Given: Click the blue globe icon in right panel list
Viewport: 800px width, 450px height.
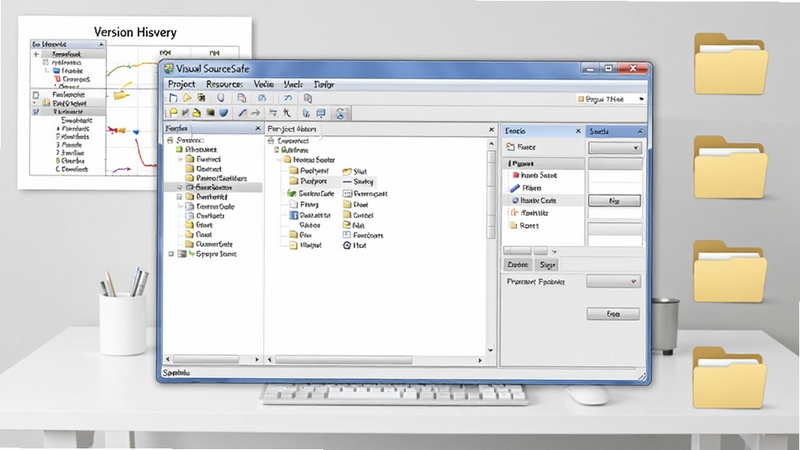Looking at the screenshot, I should [x=515, y=201].
